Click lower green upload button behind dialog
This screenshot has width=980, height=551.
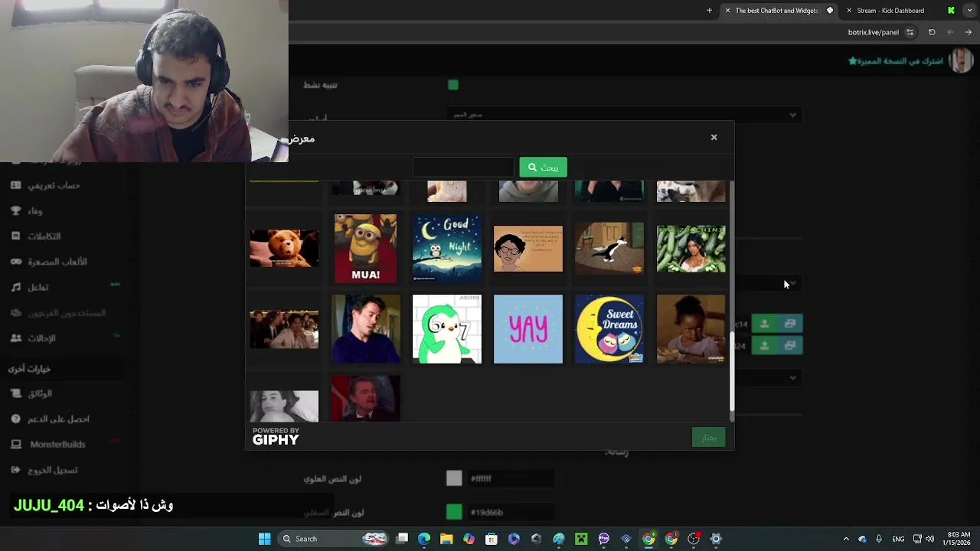click(764, 346)
